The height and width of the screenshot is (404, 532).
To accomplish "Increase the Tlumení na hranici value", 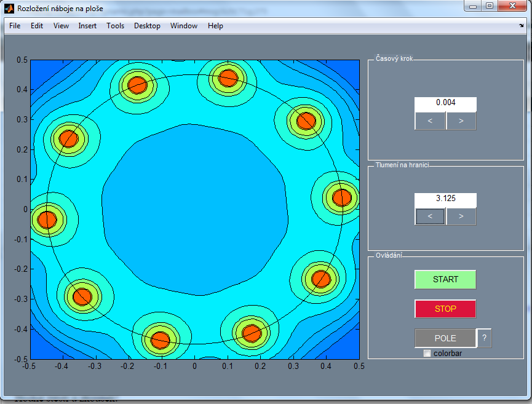I will point(461,216).
